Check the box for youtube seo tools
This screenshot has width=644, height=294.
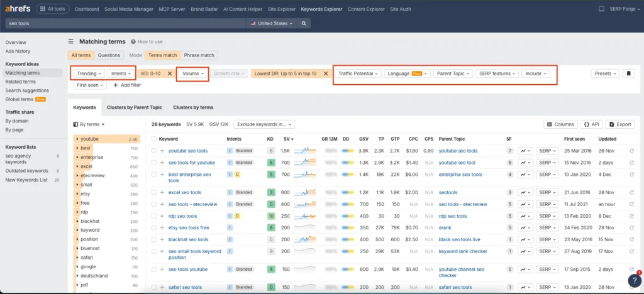pos(154,151)
